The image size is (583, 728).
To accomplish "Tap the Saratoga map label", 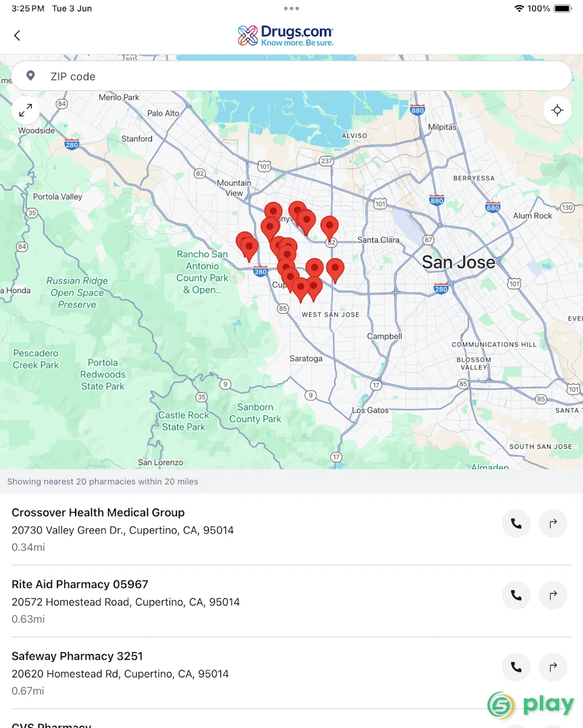I will (306, 359).
